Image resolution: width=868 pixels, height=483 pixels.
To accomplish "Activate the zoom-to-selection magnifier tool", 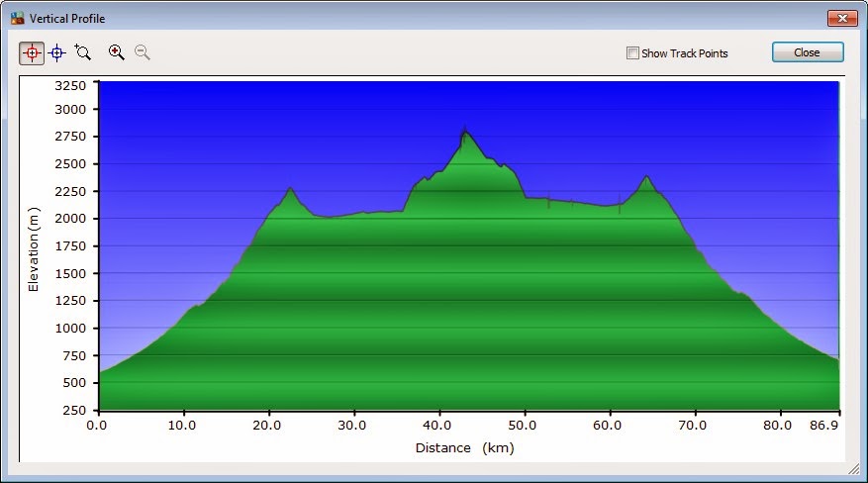I will pyautogui.click(x=83, y=52).
